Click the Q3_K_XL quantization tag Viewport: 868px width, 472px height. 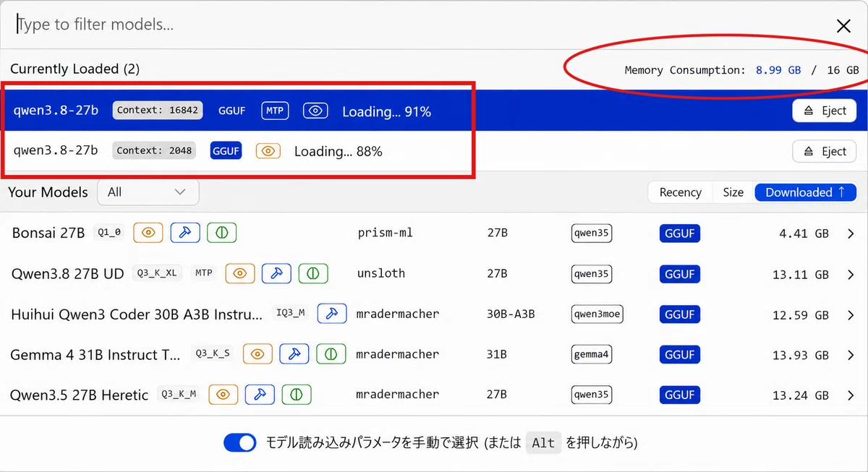click(156, 273)
